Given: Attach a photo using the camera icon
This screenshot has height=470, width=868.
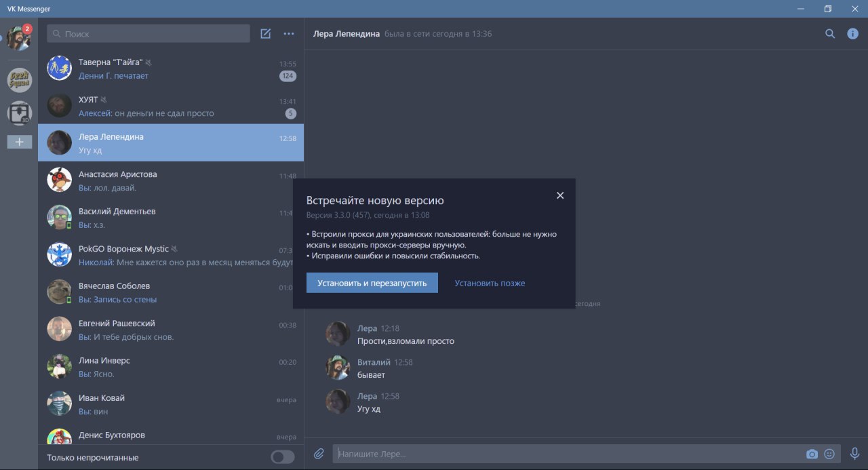Looking at the screenshot, I should point(812,454).
